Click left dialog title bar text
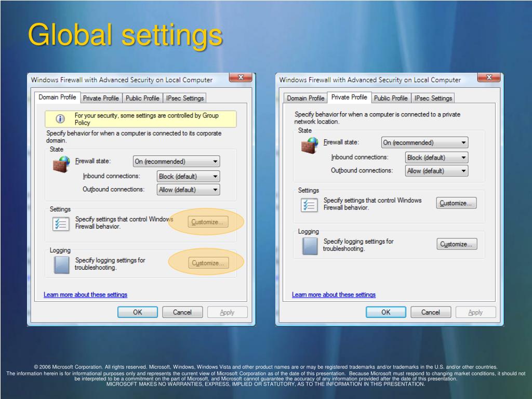Viewport: 532px width, 399px height. [x=122, y=79]
